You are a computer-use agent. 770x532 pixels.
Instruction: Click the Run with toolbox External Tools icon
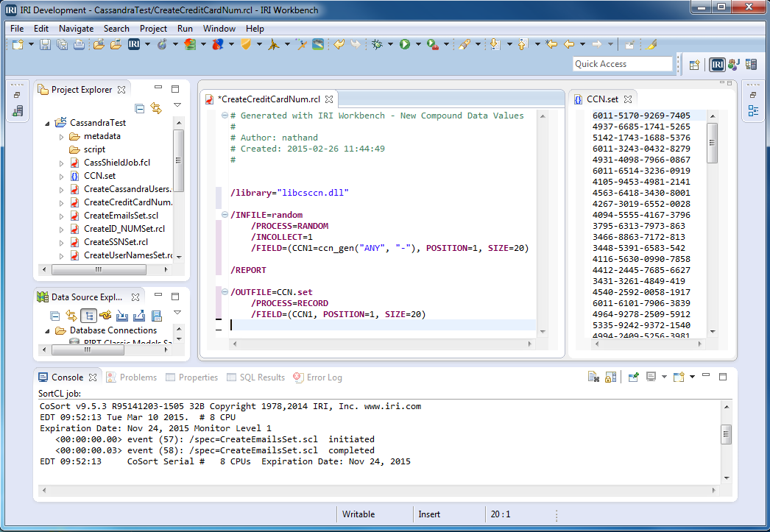coord(433,45)
